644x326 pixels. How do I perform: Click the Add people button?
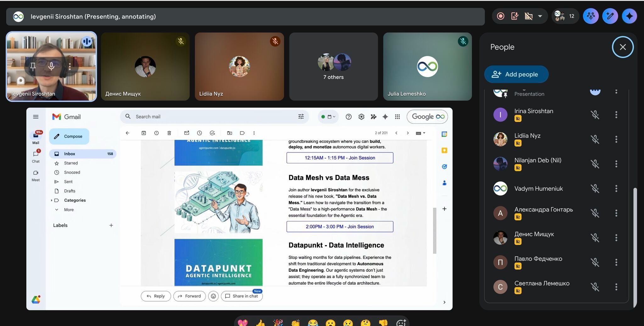516,74
